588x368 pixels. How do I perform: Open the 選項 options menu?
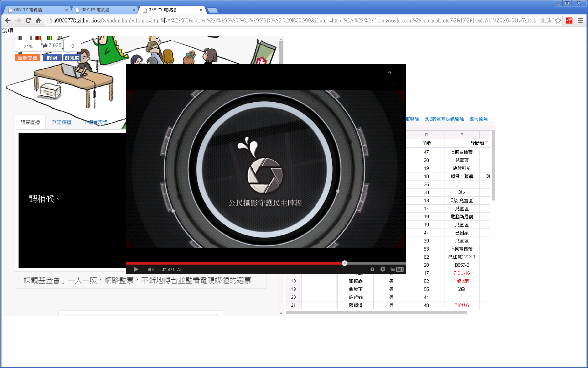[x=8, y=31]
